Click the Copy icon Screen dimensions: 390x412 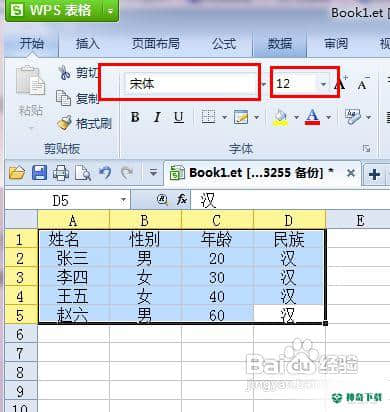(x=63, y=98)
